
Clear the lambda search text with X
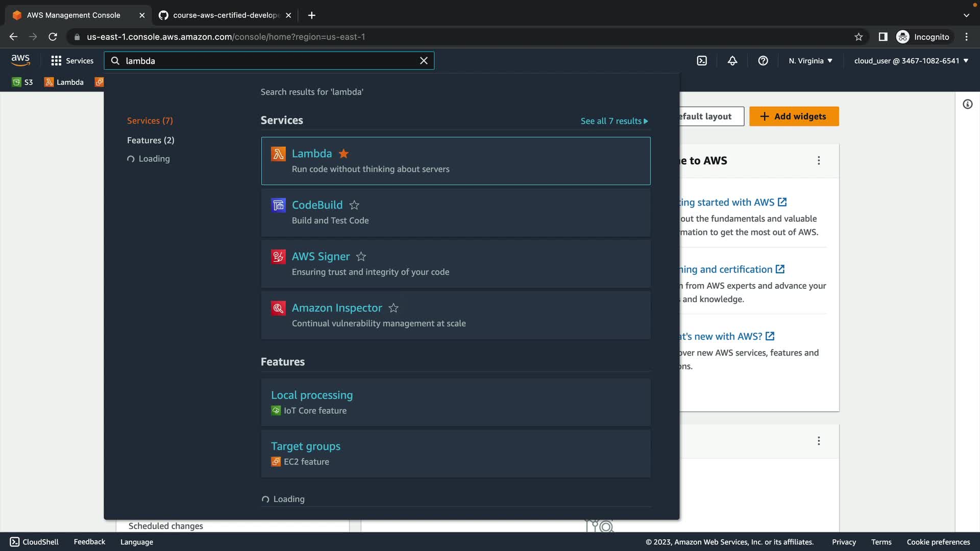(424, 61)
